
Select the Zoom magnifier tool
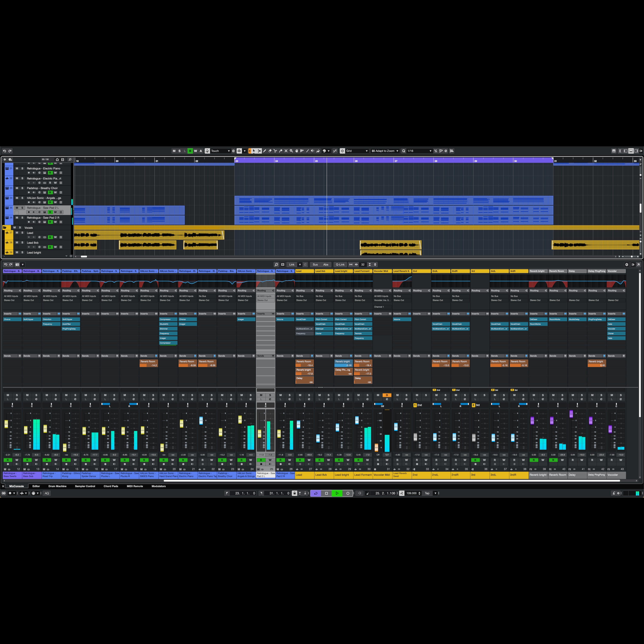291,151
